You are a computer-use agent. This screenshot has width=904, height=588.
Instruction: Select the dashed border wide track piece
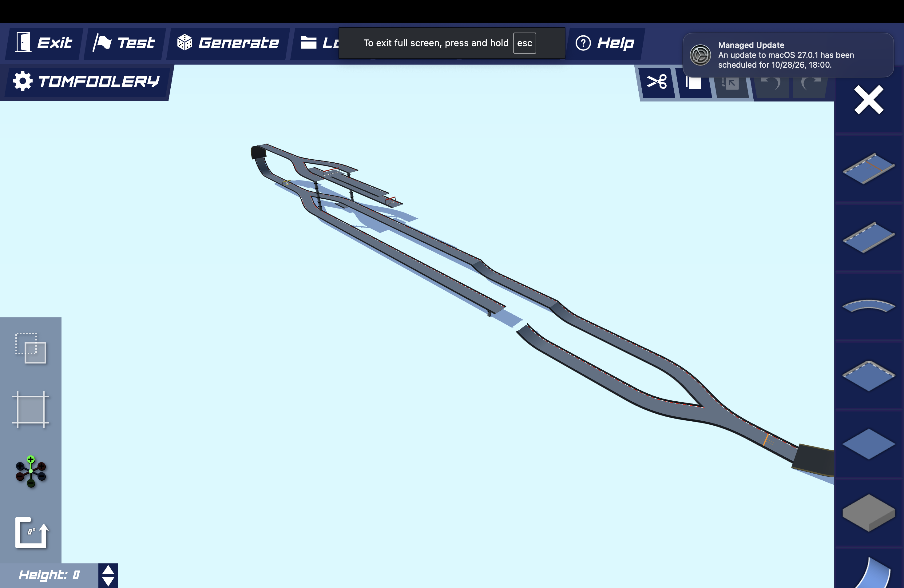(x=869, y=376)
